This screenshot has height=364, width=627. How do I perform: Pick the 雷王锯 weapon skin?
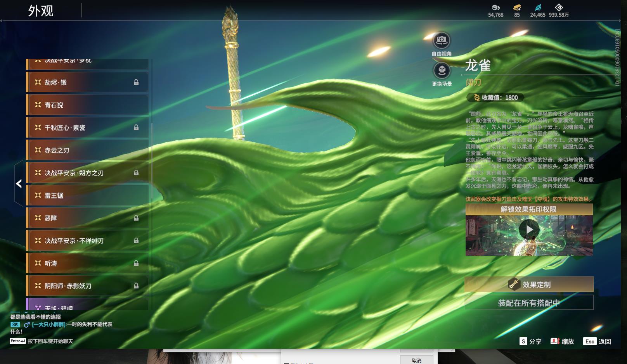click(87, 195)
